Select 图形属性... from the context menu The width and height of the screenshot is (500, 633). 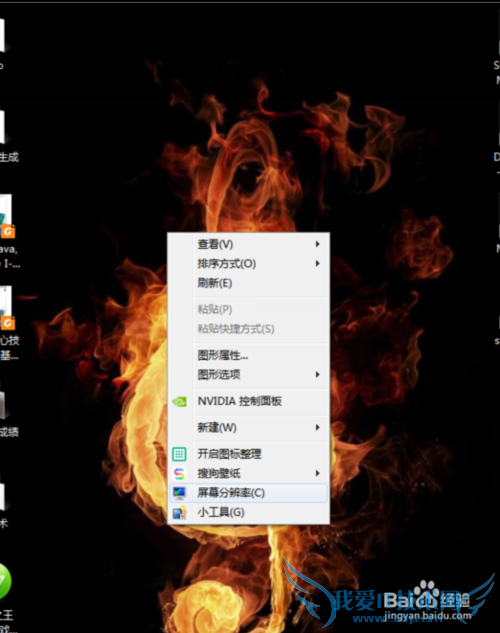pyautogui.click(x=248, y=355)
